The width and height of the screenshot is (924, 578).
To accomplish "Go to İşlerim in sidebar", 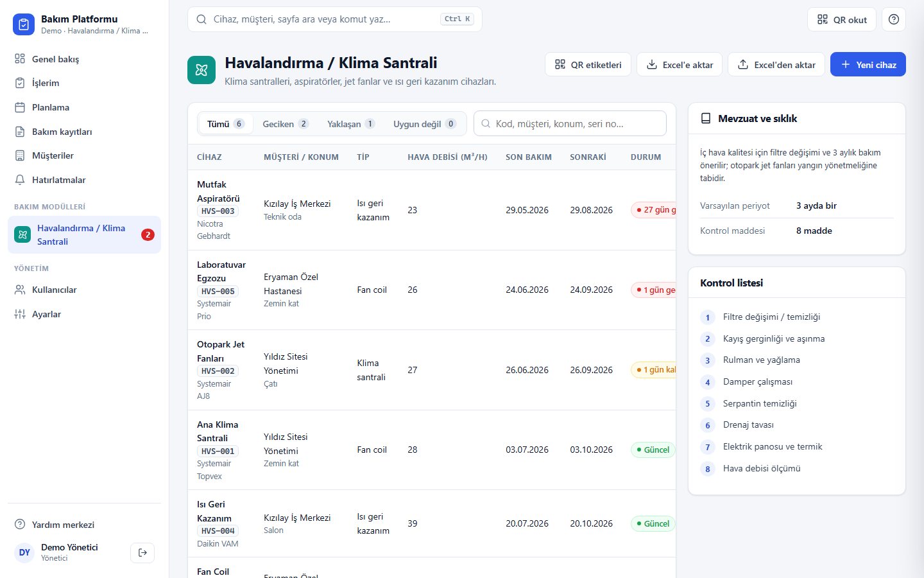I will (x=84, y=83).
